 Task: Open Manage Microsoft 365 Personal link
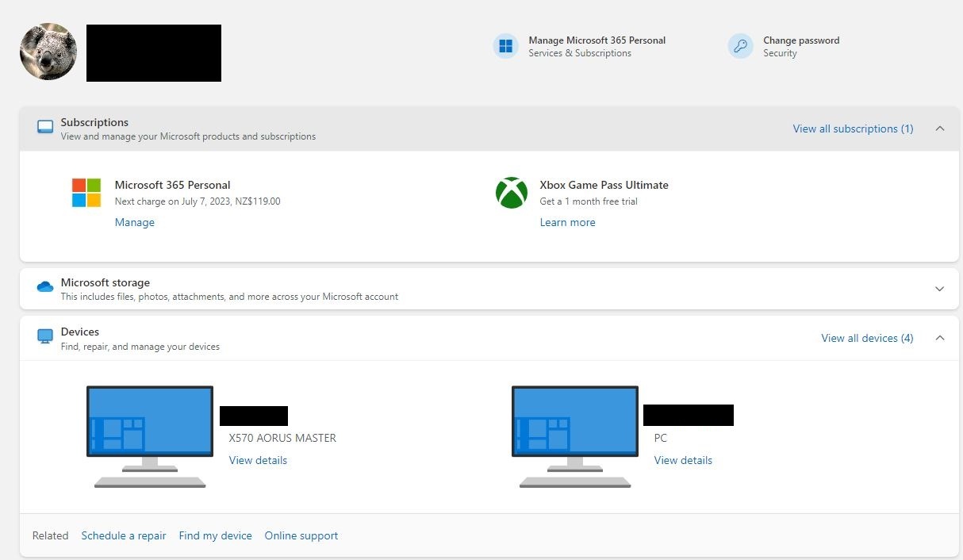pyautogui.click(x=597, y=40)
